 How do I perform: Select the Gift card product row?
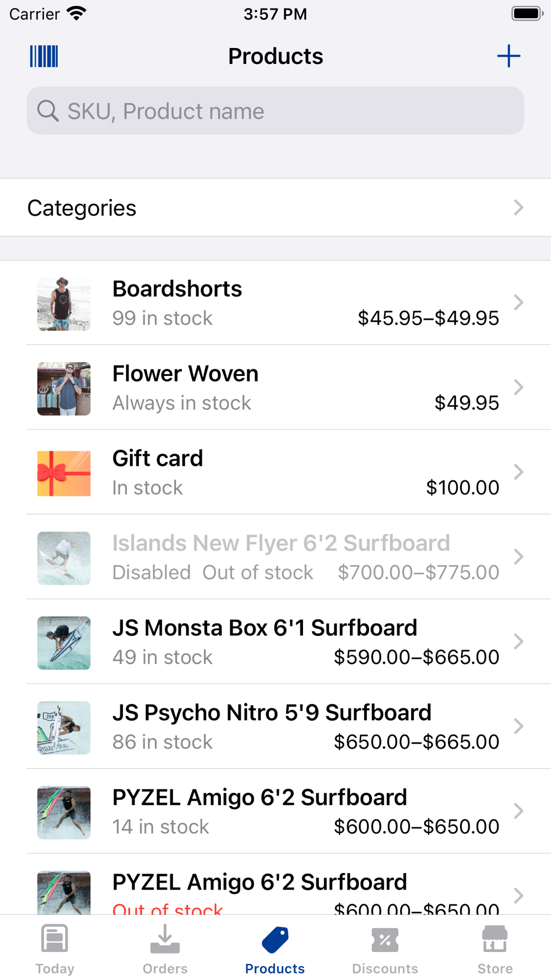pyautogui.click(x=275, y=472)
